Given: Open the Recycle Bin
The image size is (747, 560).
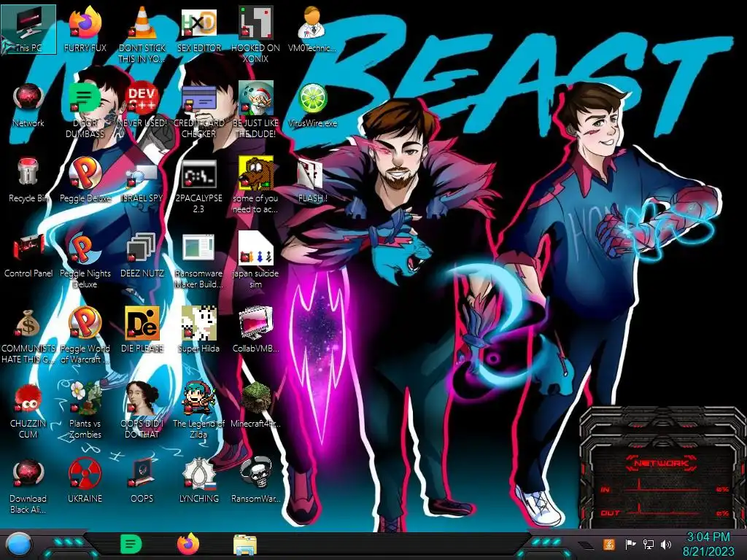Looking at the screenshot, I should tap(28, 180).
